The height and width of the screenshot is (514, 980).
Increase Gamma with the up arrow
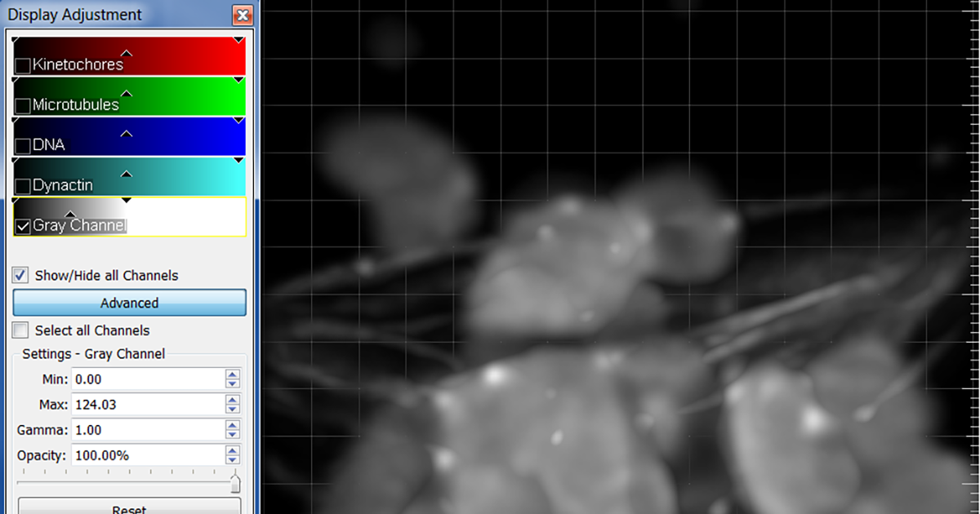click(x=233, y=425)
